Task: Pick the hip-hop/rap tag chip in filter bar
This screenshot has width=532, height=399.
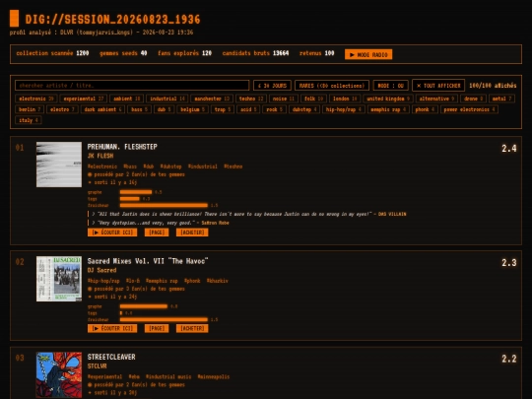Action: [344, 109]
